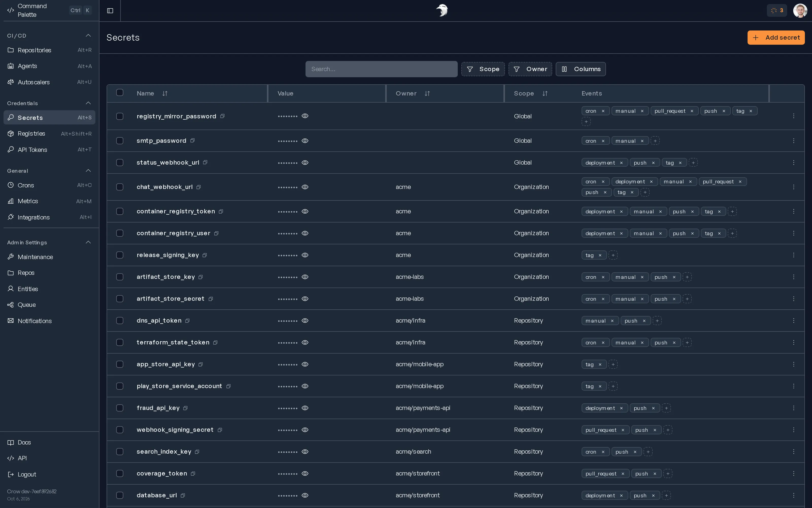Focus the secrets Search field
Image resolution: width=812 pixels, height=508 pixels.
coord(381,69)
